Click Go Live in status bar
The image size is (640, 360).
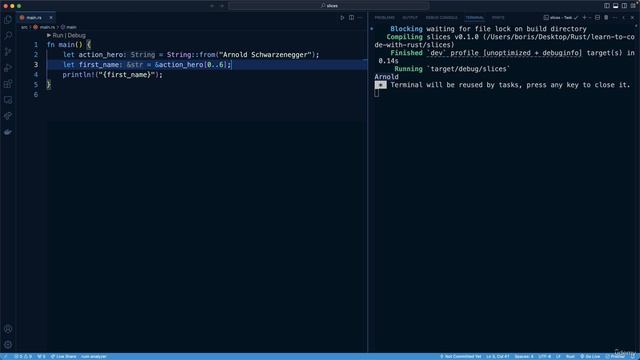coord(590,357)
